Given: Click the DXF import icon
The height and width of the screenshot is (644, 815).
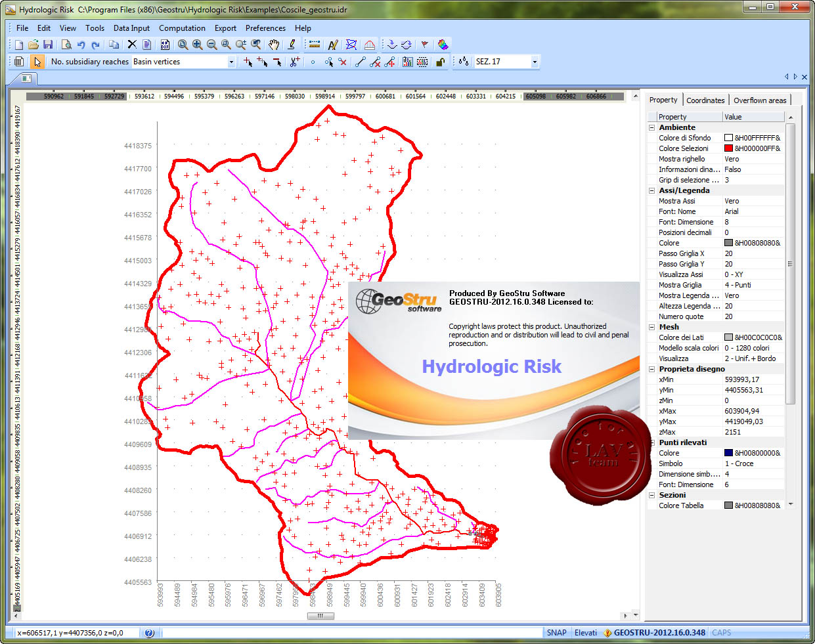Looking at the screenshot, I should pyautogui.click(x=165, y=45).
